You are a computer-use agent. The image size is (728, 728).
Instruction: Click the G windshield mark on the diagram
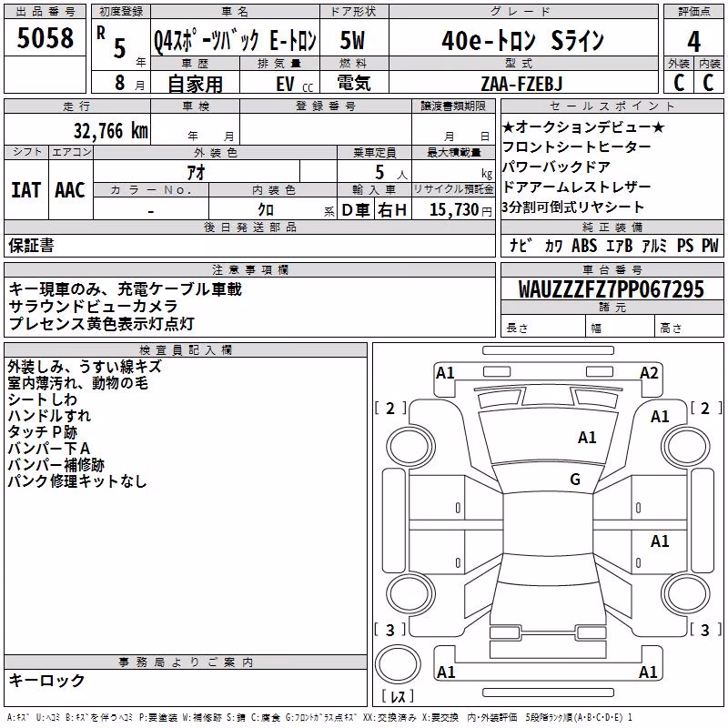575,479
